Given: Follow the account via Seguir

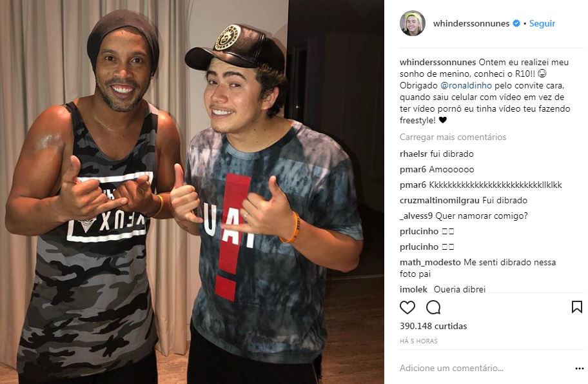Looking at the screenshot, I should pyautogui.click(x=542, y=23).
